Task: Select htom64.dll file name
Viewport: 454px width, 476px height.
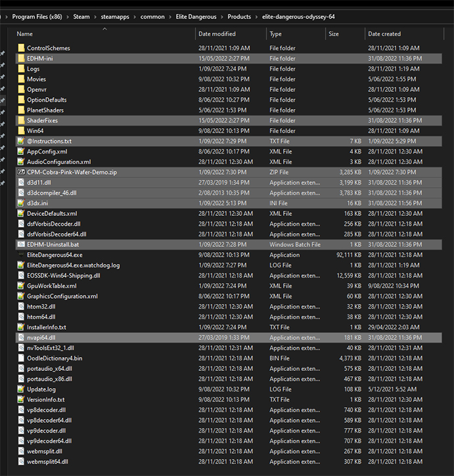Action: click(x=41, y=316)
